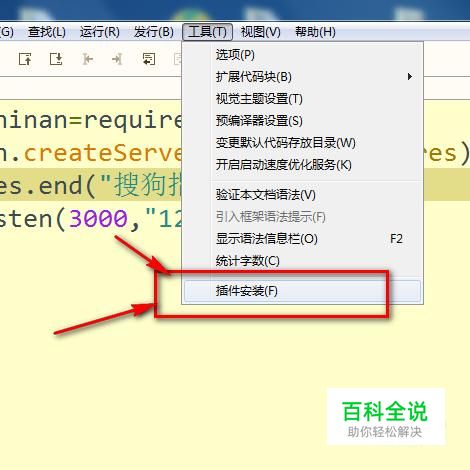Click the down-arrow page toolbar icon

pyautogui.click(x=56, y=59)
